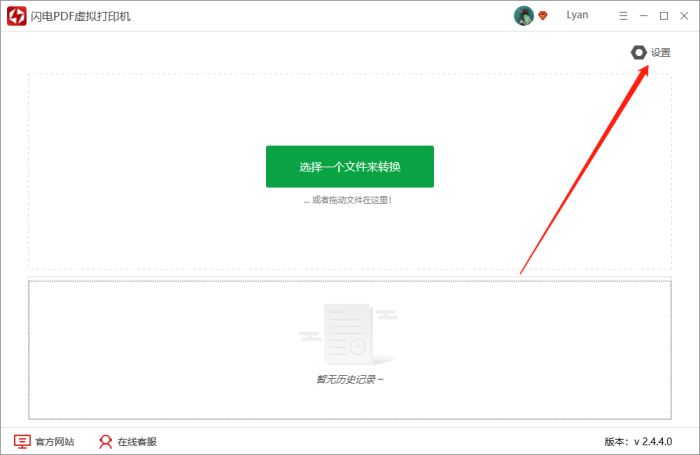Click the 闪电PDF lightning app logo
This screenshot has height=455, width=700.
(17, 16)
